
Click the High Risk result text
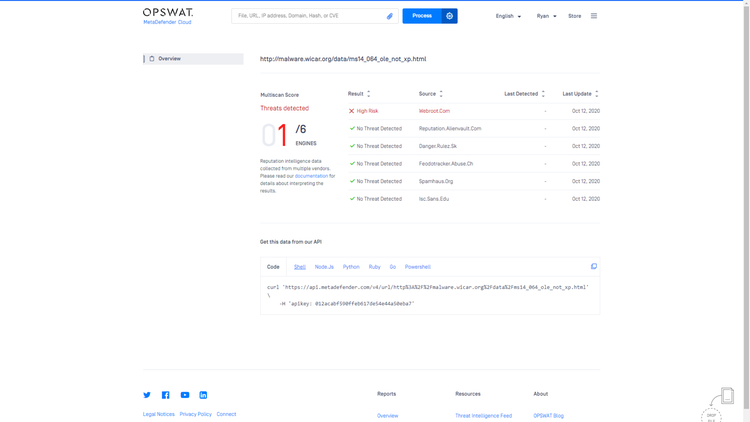coord(367,111)
